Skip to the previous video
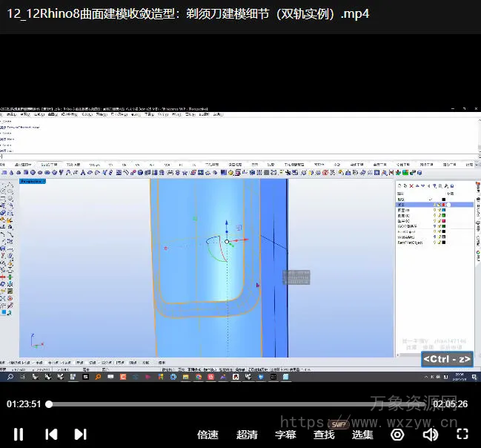Viewport: 481px width, 448px height. [51, 434]
